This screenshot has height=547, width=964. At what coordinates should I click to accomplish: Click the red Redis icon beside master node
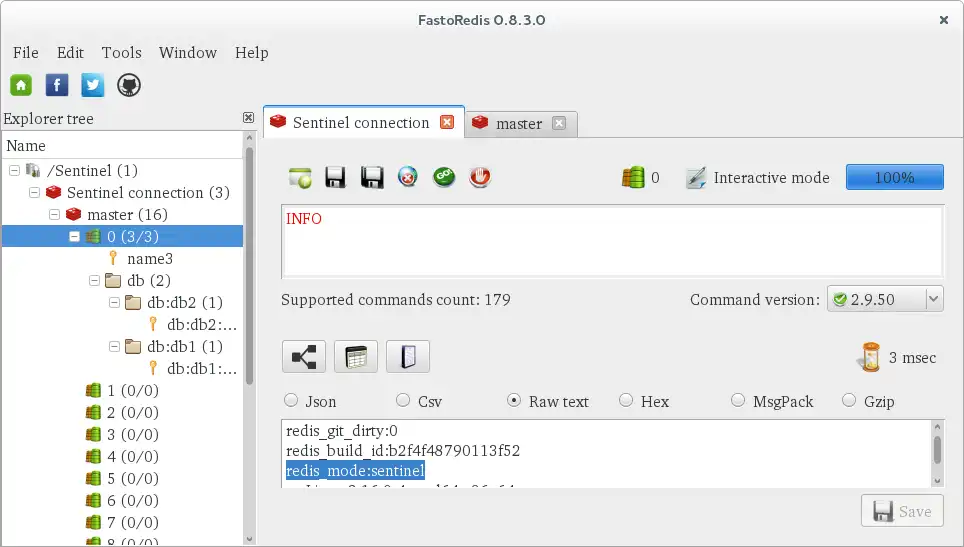pos(74,214)
